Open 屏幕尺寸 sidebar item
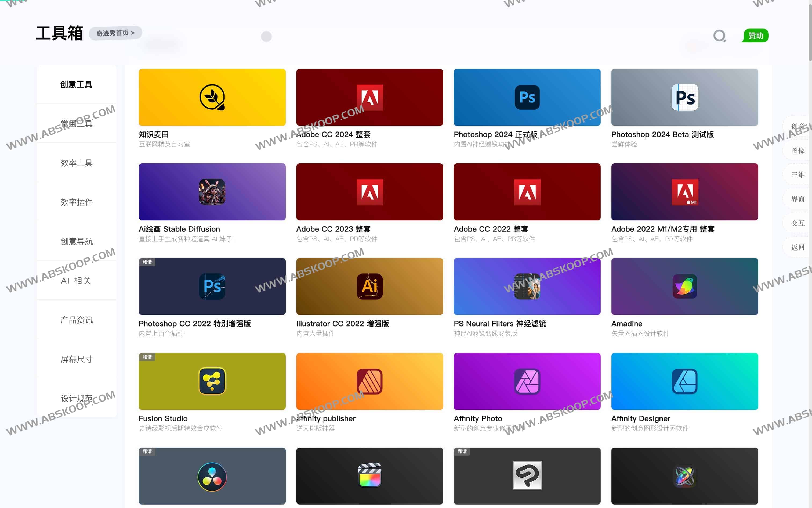The width and height of the screenshot is (812, 508). click(77, 359)
